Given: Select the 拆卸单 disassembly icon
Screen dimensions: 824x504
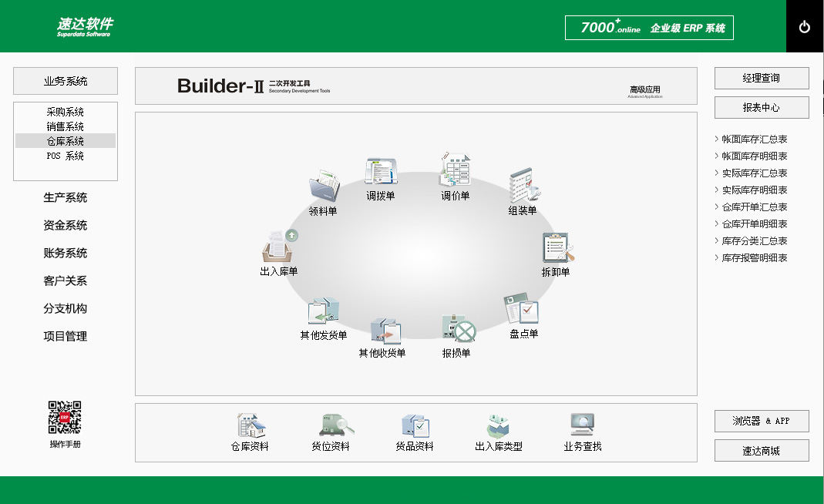Looking at the screenshot, I should coord(556,248).
